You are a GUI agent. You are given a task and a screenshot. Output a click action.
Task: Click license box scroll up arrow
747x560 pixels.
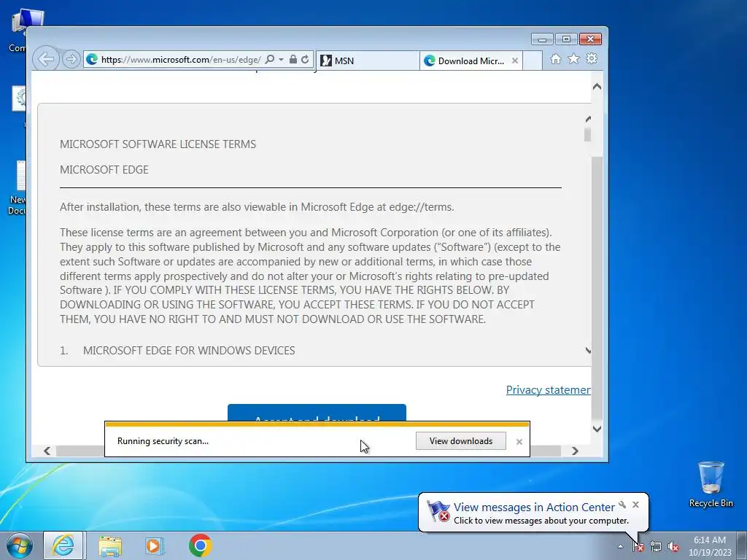[x=588, y=119]
